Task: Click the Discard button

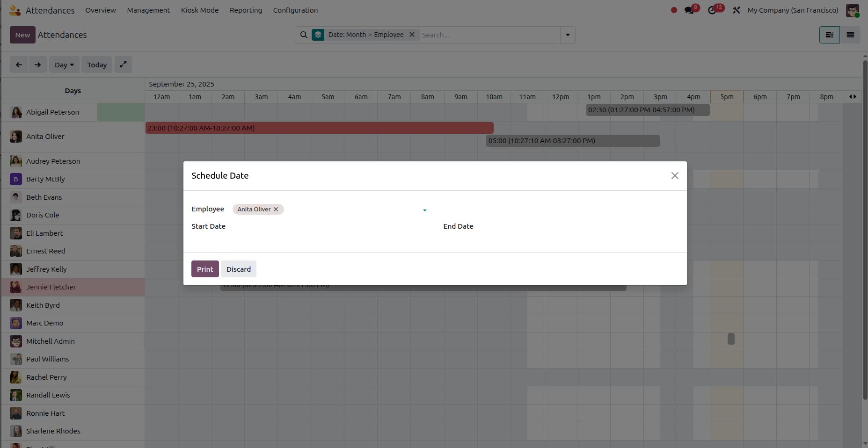Action: tap(239, 269)
